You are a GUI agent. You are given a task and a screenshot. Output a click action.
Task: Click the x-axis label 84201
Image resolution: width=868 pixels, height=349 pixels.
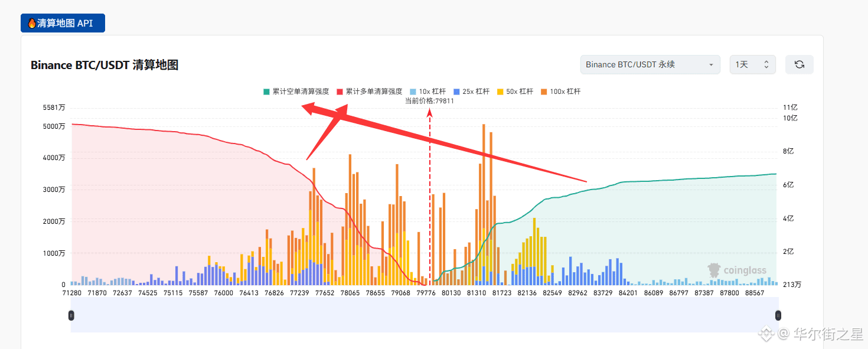[628, 293]
